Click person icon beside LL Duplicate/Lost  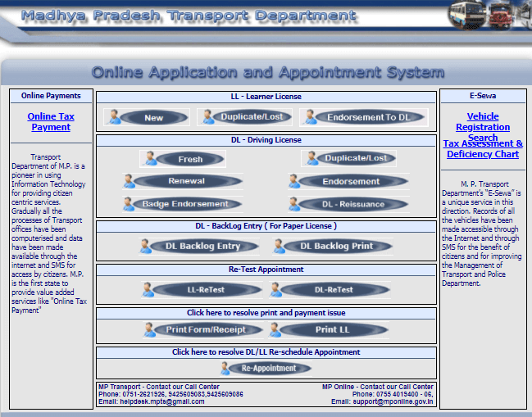click(x=207, y=117)
